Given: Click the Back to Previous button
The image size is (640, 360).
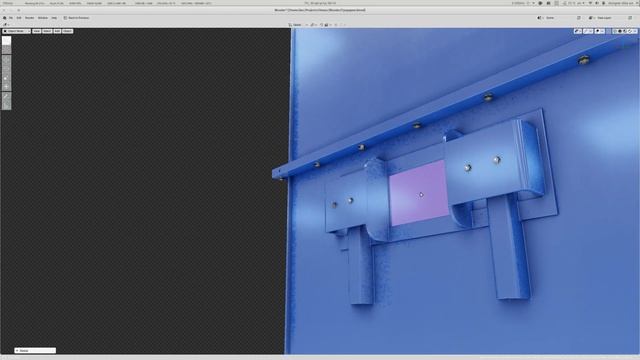Looking at the screenshot, I should click(x=76, y=18).
